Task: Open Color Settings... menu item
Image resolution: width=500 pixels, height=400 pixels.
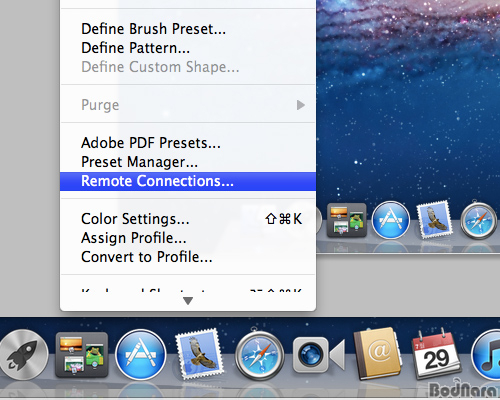Action: tap(188, 219)
